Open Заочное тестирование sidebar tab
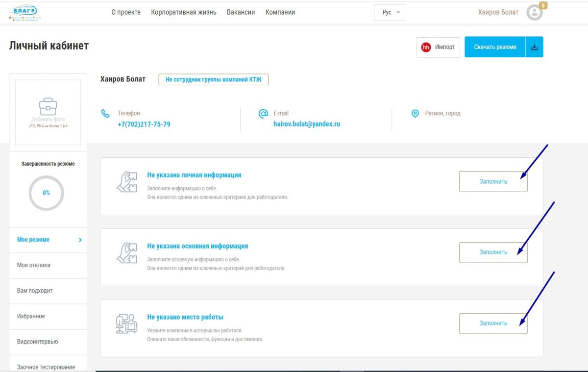 pyautogui.click(x=48, y=364)
